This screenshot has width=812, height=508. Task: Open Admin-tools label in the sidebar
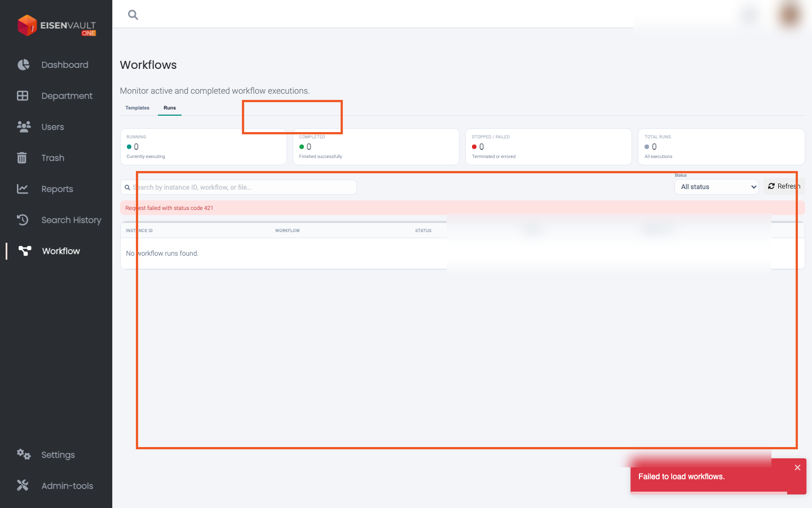[67, 486]
